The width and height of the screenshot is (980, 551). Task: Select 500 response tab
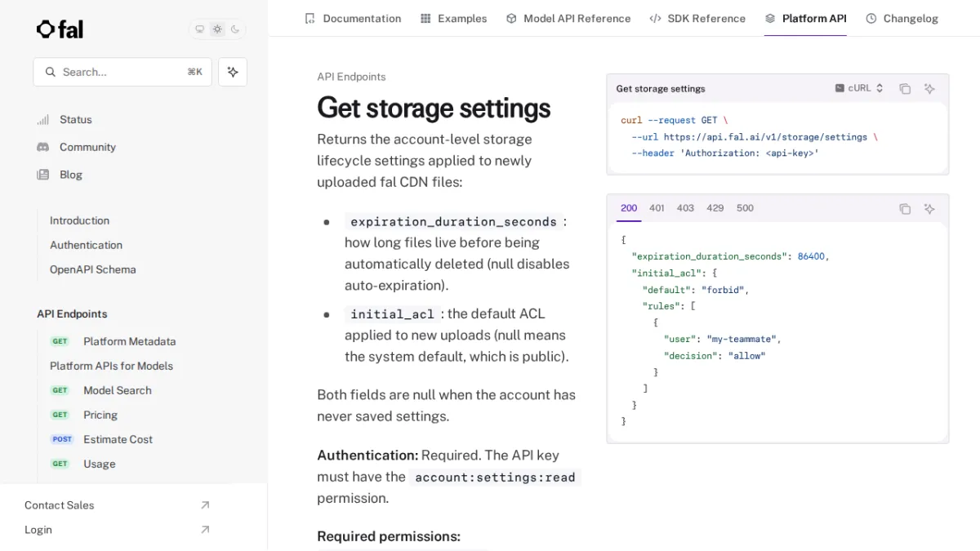point(745,208)
